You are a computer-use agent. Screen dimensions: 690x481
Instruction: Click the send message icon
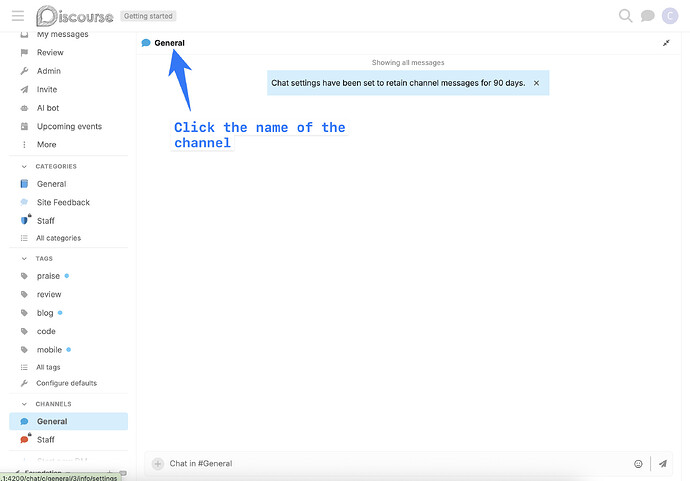click(663, 463)
